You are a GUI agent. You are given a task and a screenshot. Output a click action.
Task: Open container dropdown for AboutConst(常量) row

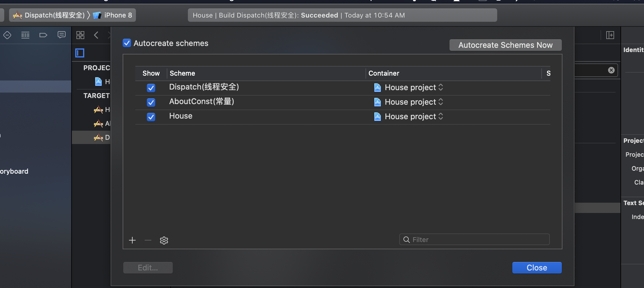(440, 102)
